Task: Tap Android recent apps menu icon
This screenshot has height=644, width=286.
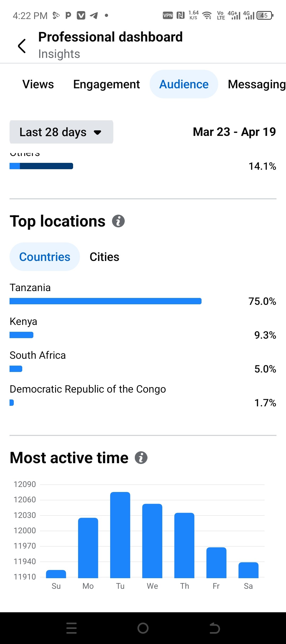Action: click(x=71, y=628)
